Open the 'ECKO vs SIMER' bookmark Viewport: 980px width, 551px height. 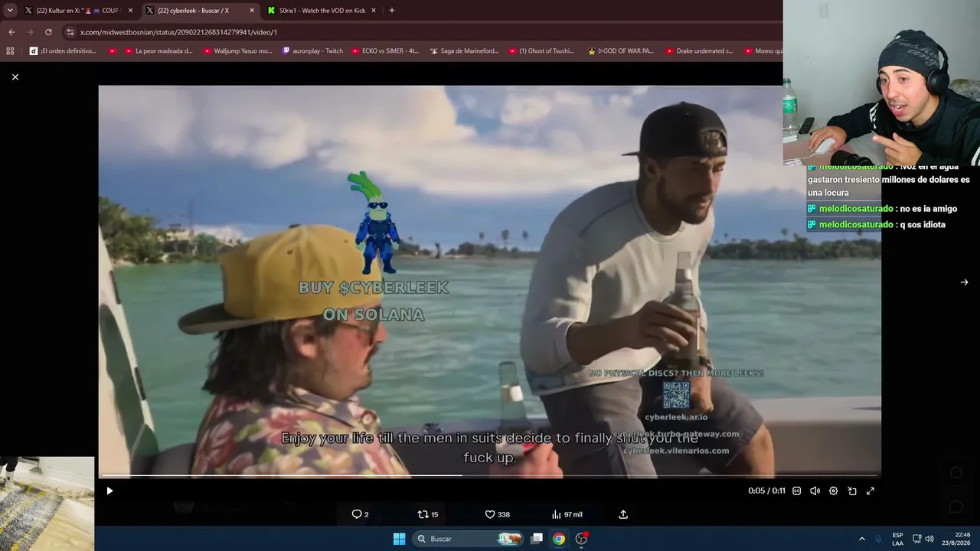[385, 51]
